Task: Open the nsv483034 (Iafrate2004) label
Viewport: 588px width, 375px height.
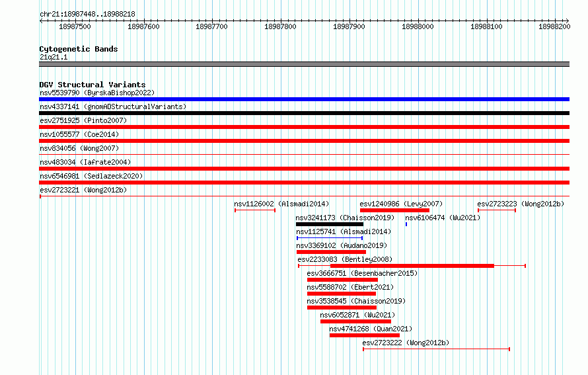Action: (x=85, y=162)
